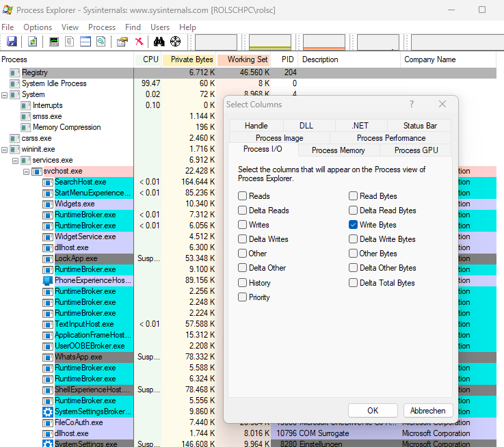Viewport: 504px width, 447px height.
Task: Enable the Delta Reads checkbox
Action: [x=242, y=210]
